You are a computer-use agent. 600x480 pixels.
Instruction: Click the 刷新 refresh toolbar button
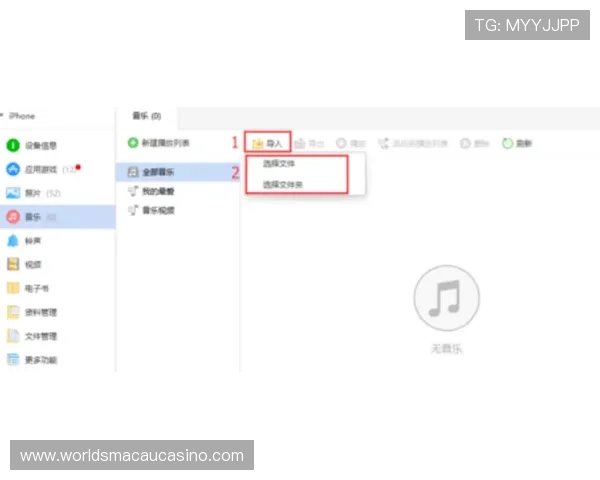pyautogui.click(x=517, y=144)
